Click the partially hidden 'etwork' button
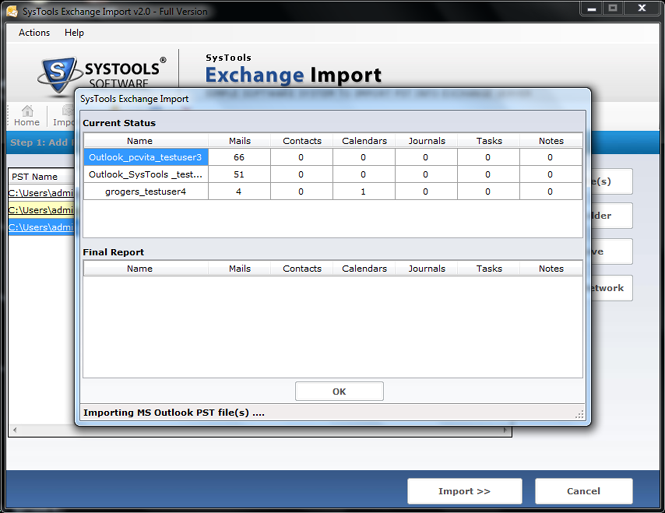 point(611,288)
